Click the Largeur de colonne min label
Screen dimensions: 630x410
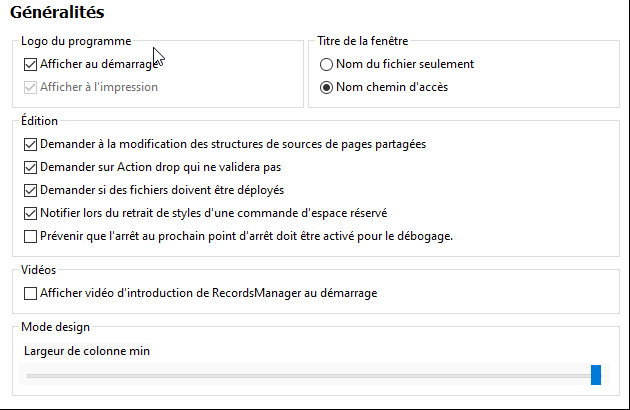point(87,350)
